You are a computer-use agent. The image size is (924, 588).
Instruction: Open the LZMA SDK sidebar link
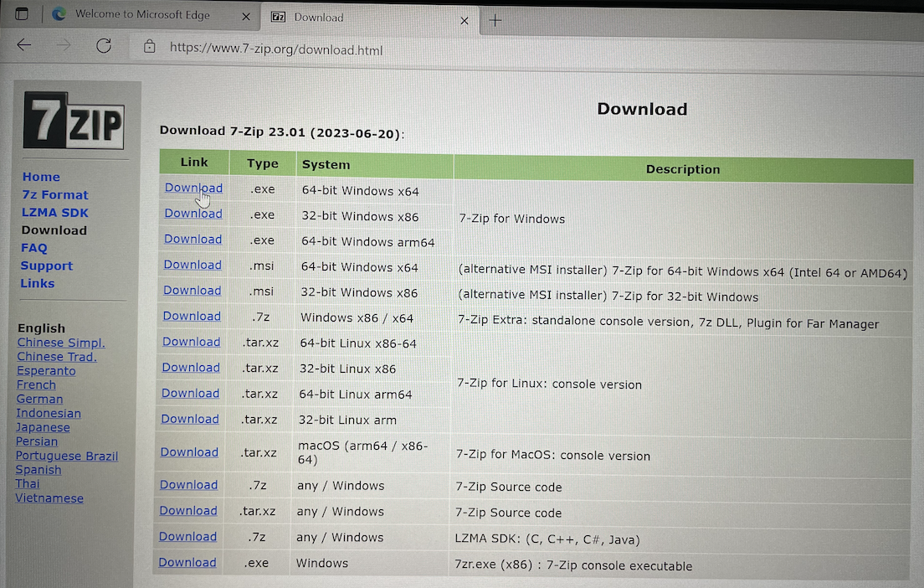pos(54,212)
